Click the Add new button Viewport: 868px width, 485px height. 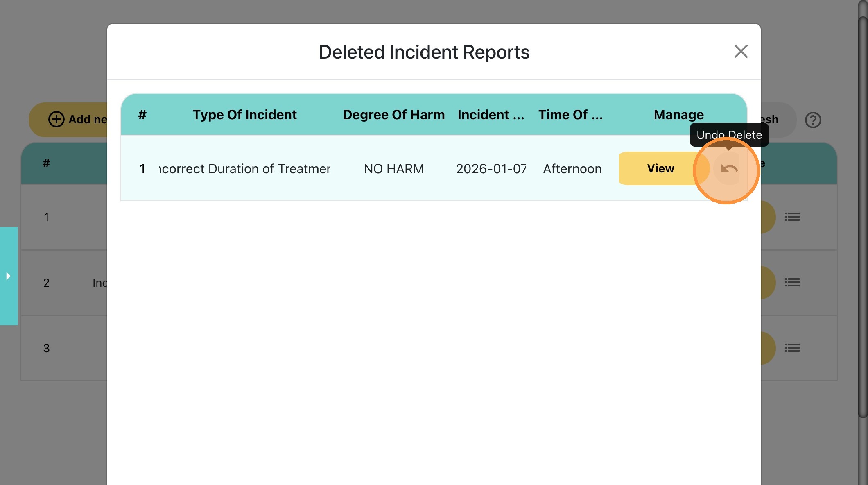coord(78,120)
